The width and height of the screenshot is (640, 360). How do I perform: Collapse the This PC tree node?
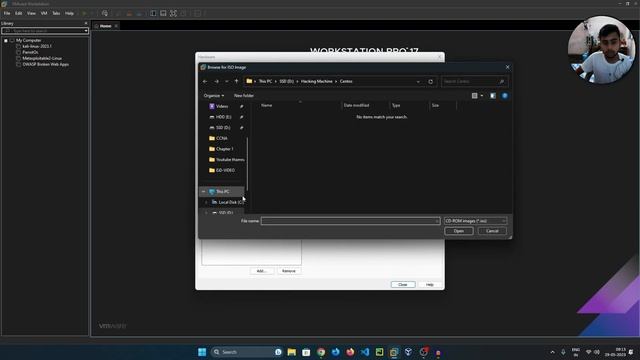coord(203,191)
